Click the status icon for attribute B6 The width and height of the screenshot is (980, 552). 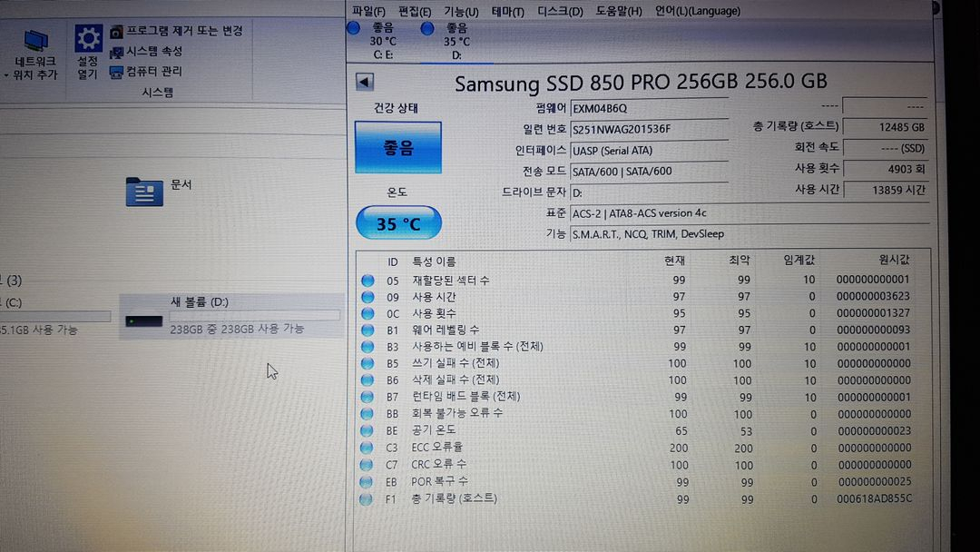click(x=367, y=380)
